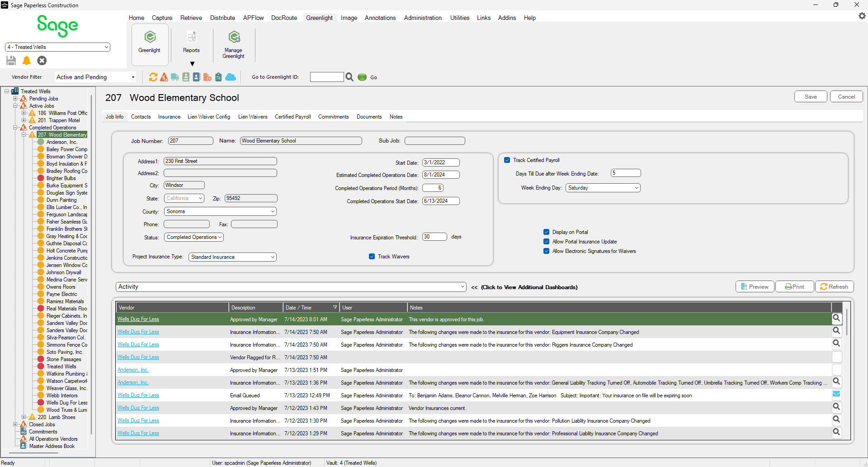868x467 pixels.
Task: Click the Print button
Action: click(x=795, y=286)
